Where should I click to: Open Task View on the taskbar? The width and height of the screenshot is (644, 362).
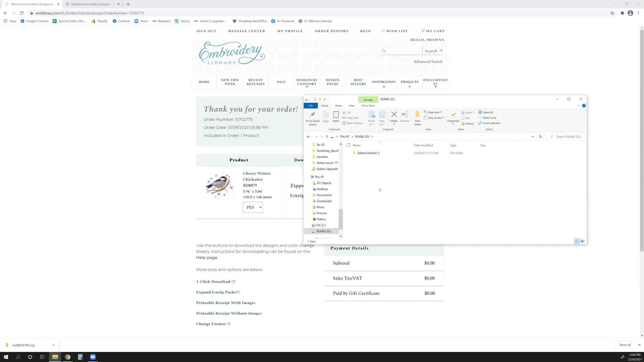42,357
